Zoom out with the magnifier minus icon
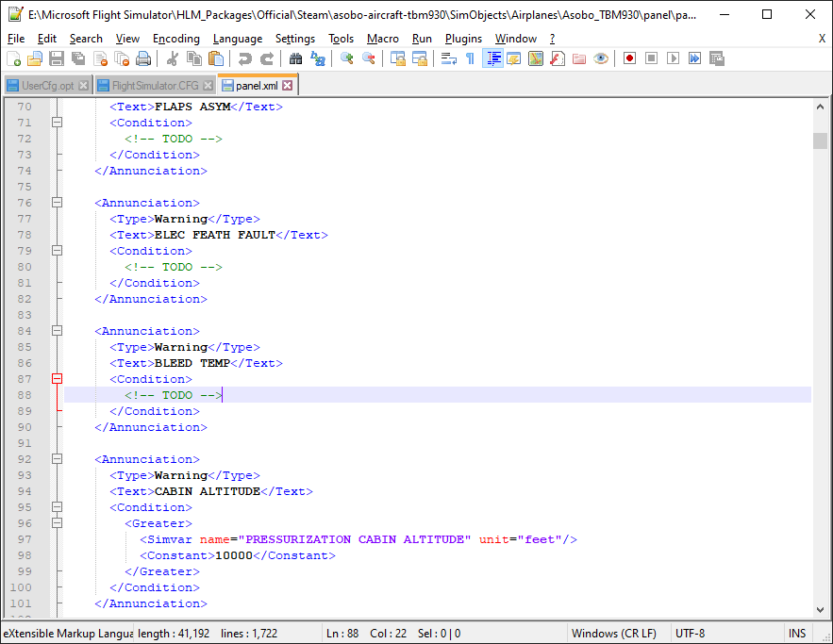The width and height of the screenshot is (833, 644). 368,58
